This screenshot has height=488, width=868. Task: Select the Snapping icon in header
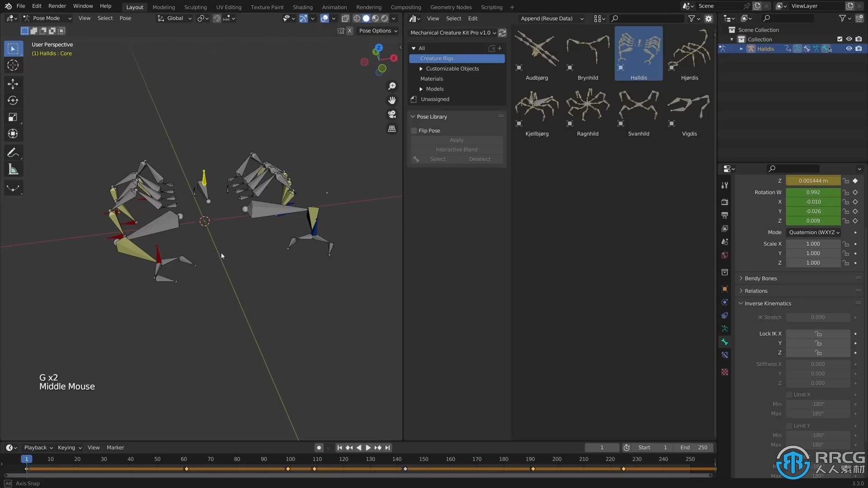(x=217, y=18)
